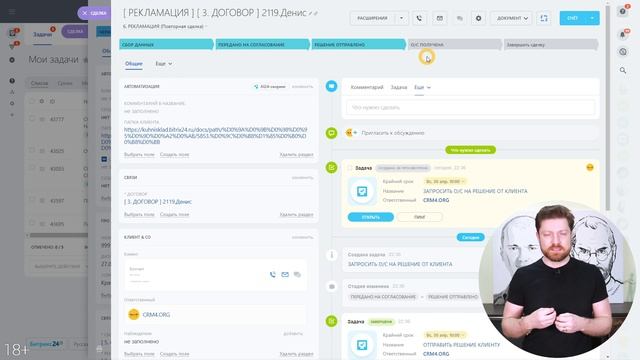
Task: Select the Комментарий tab in timeline
Action: [367, 87]
